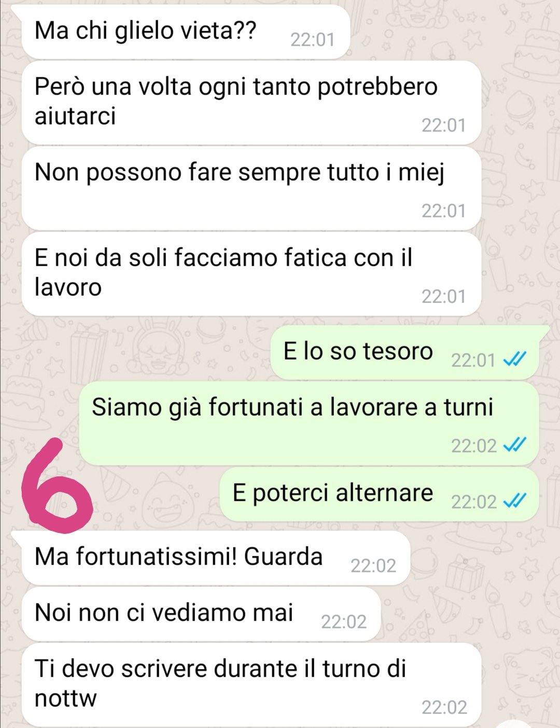Select the 'Noi non ci vediamo mai' message
This screenshot has width=560, height=728.
tap(201, 614)
